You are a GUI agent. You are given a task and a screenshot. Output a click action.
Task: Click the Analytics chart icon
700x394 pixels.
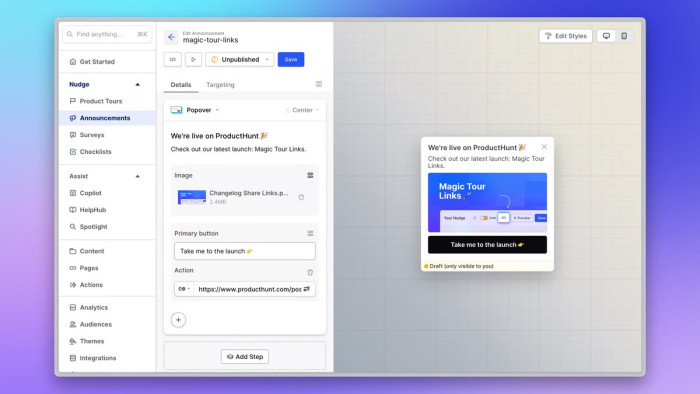pyautogui.click(x=73, y=307)
